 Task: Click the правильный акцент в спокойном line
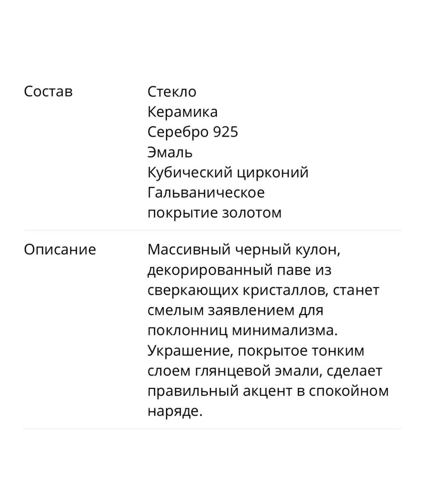tap(268, 391)
